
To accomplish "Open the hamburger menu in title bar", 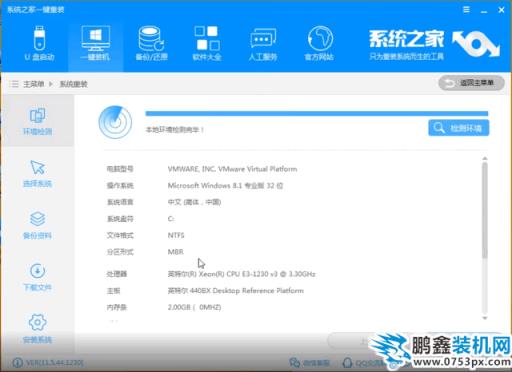I will click(x=466, y=10).
